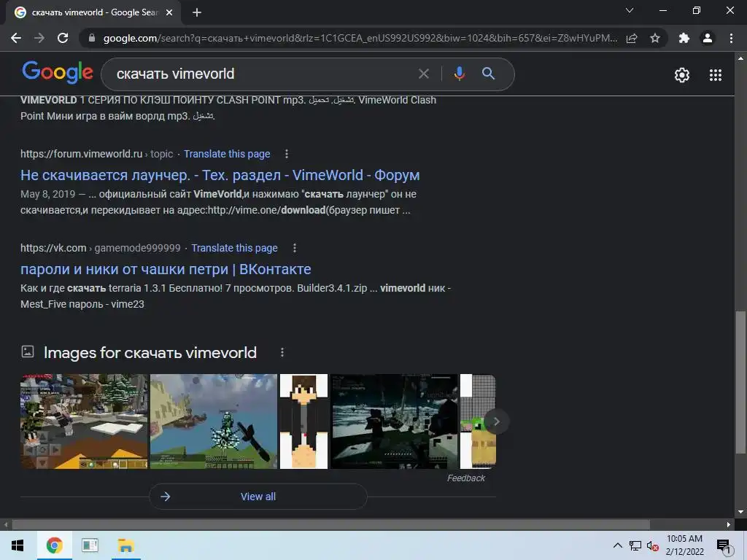Open the Windows Start menu

point(18,545)
